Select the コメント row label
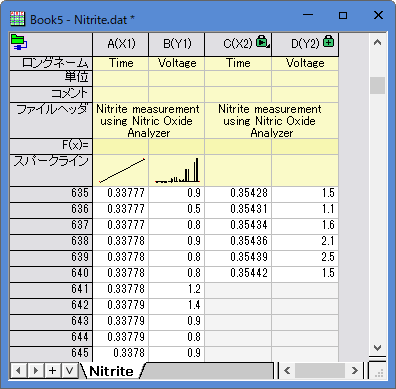396x389 pixels. tap(51, 94)
